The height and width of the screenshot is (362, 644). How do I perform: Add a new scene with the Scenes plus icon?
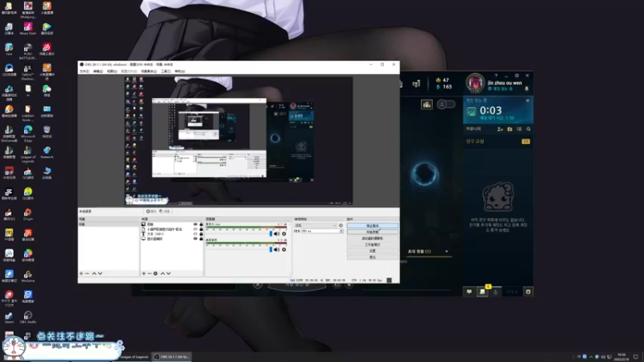(x=81, y=274)
